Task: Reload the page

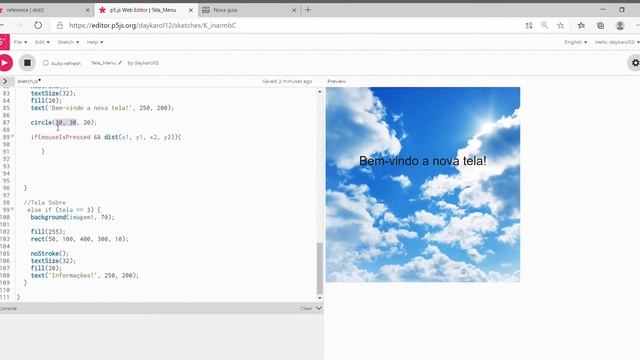Action: 38,25
